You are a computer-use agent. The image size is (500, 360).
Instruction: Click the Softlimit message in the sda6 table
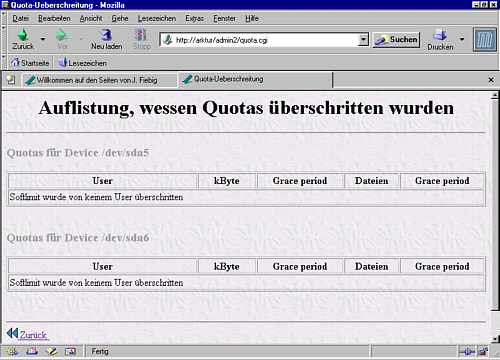pyautogui.click(x=96, y=283)
